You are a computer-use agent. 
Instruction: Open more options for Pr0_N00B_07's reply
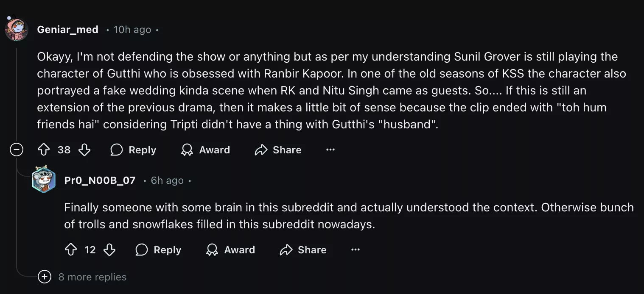(356, 250)
